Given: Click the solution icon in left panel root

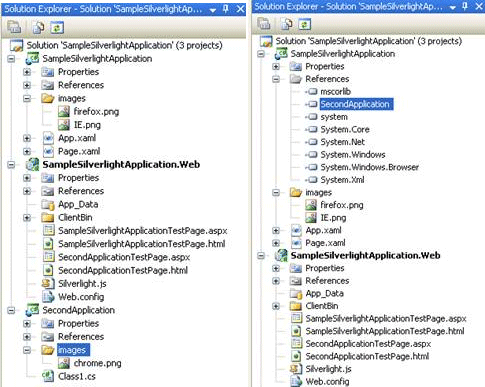Looking at the screenshot, I should 17,45.
